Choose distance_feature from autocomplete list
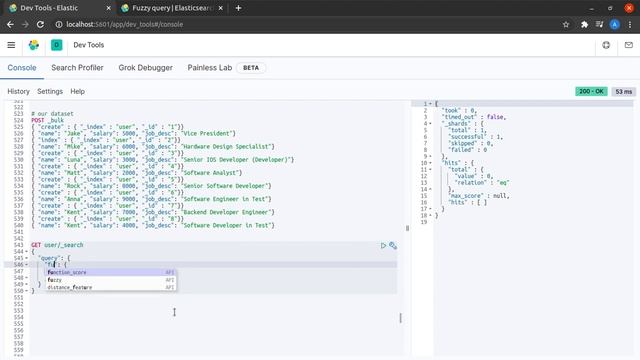Viewport: 640px width, 360px height. [111, 287]
